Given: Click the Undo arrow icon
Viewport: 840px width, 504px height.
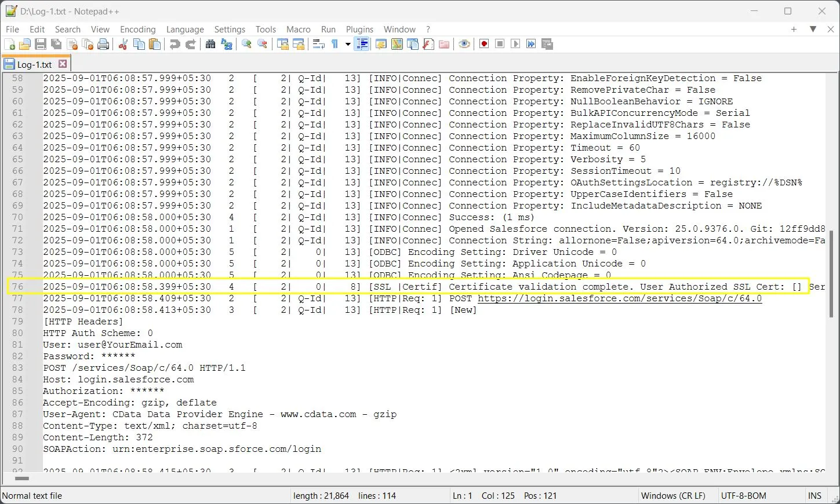Looking at the screenshot, I should [174, 45].
